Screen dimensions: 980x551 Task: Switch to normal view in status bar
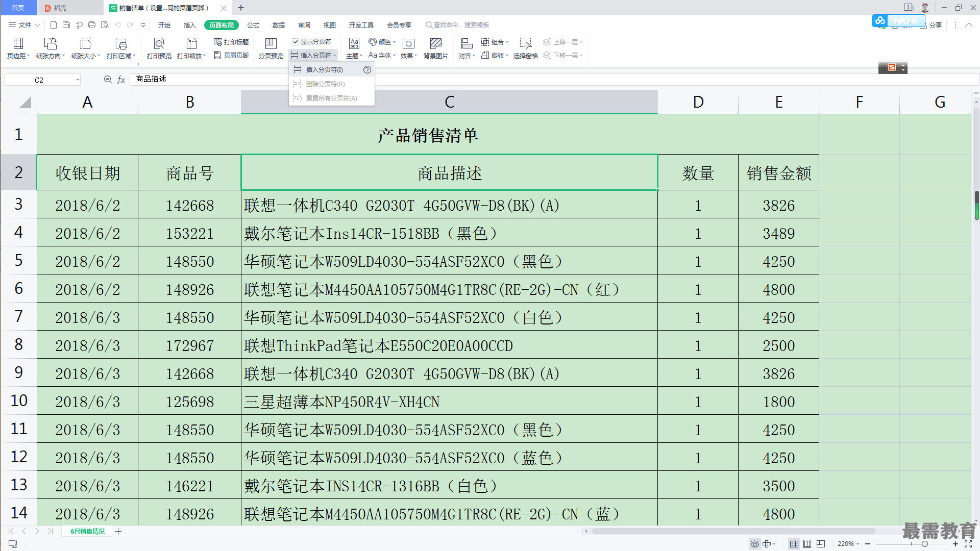[794, 544]
